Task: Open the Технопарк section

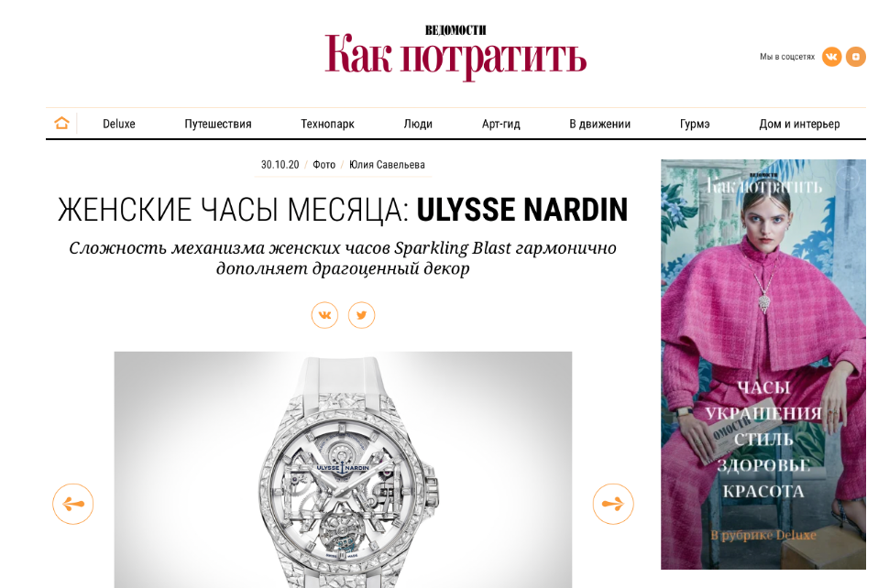Action: [x=327, y=124]
